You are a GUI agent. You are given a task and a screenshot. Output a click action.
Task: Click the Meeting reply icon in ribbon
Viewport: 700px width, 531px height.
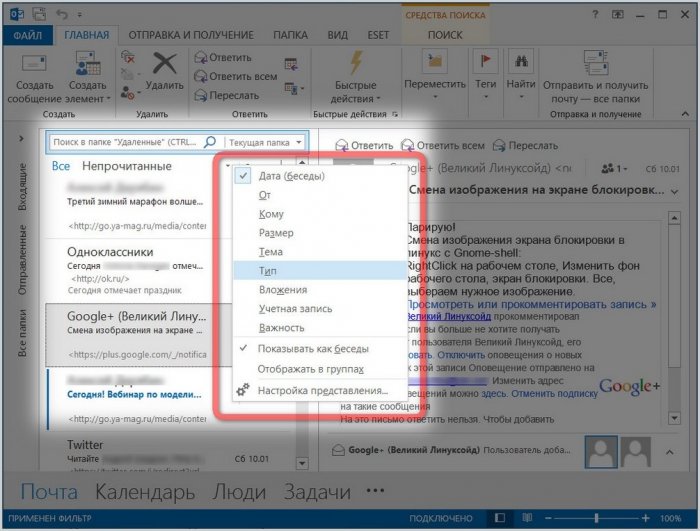tap(291, 64)
